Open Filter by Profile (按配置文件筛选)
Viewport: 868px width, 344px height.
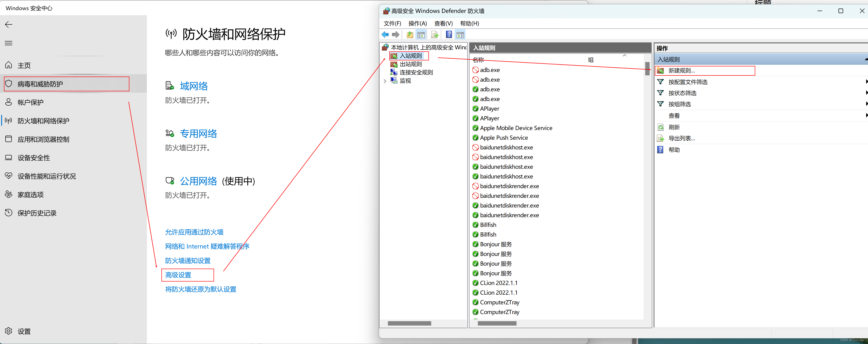pos(688,82)
